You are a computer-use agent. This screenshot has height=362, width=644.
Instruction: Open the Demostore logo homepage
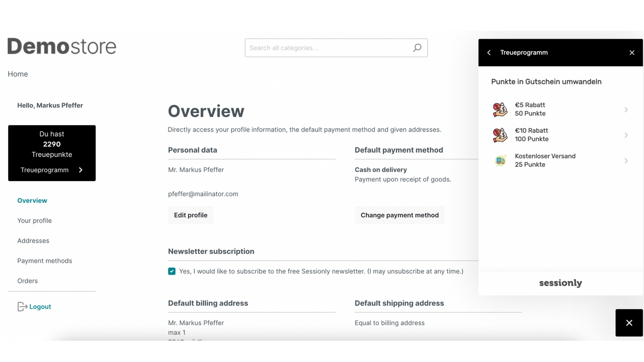coord(62,46)
